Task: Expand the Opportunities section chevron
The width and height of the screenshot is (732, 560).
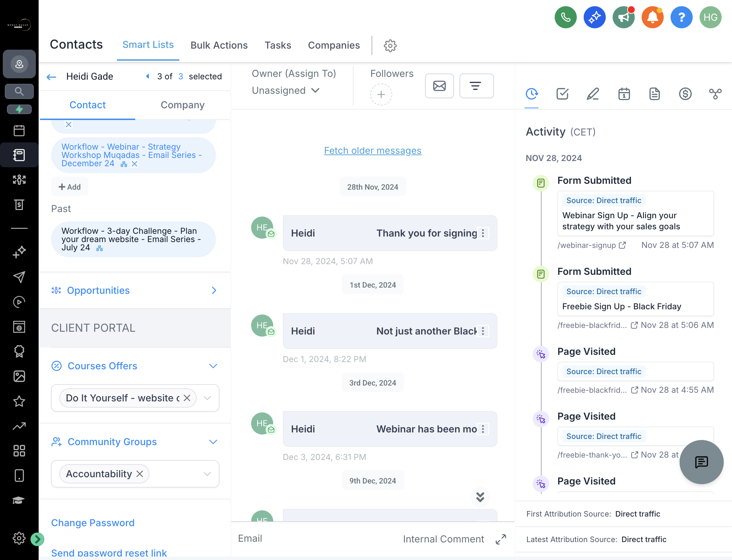Action: [x=214, y=290]
